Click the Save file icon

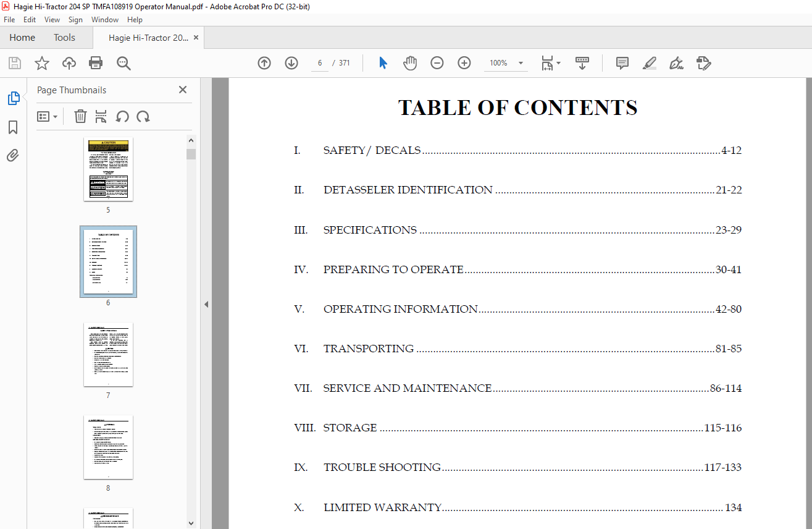tap(14, 63)
